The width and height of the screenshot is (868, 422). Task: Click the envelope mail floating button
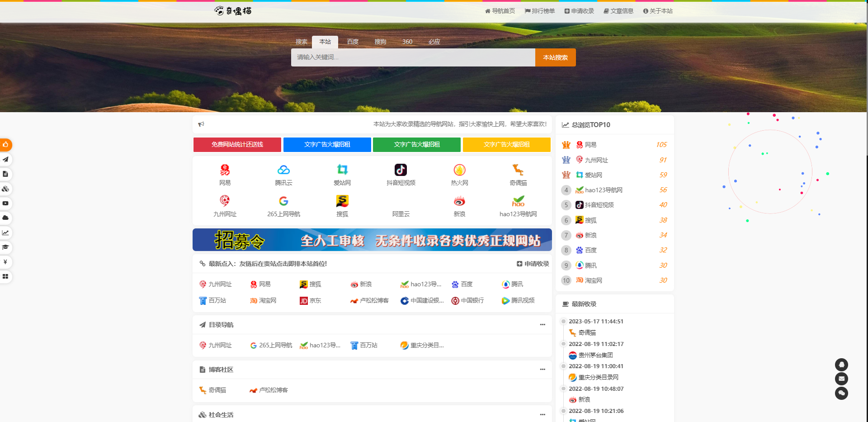click(x=841, y=379)
